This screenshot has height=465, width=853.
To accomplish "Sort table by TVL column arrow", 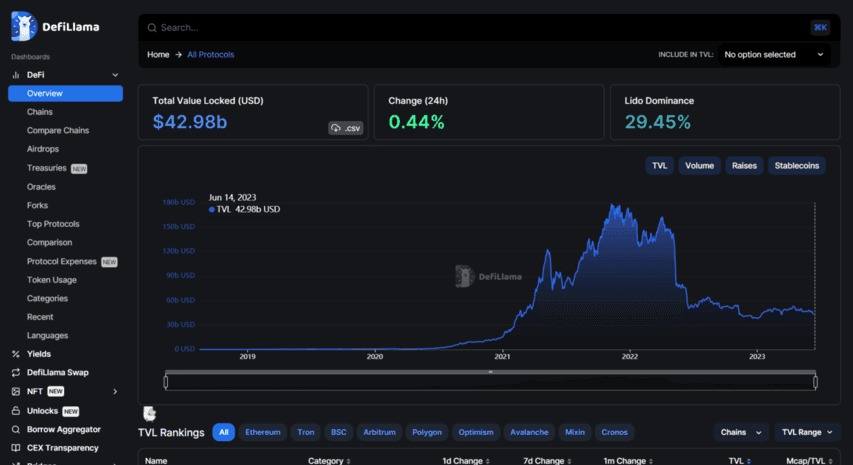I will [x=749, y=461].
